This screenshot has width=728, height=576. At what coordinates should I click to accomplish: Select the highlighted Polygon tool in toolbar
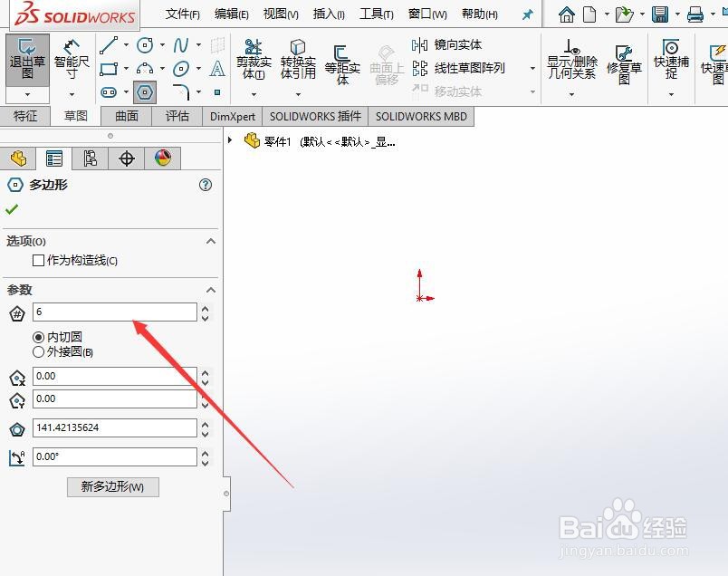pyautogui.click(x=145, y=92)
